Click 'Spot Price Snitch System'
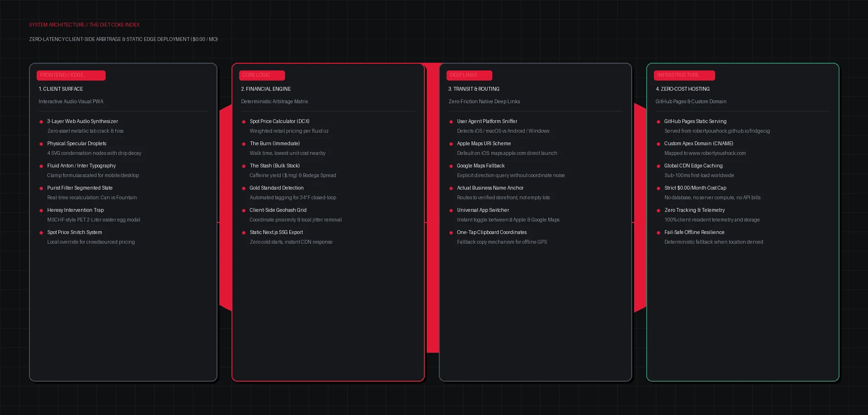This screenshot has height=415, width=868. click(x=75, y=232)
